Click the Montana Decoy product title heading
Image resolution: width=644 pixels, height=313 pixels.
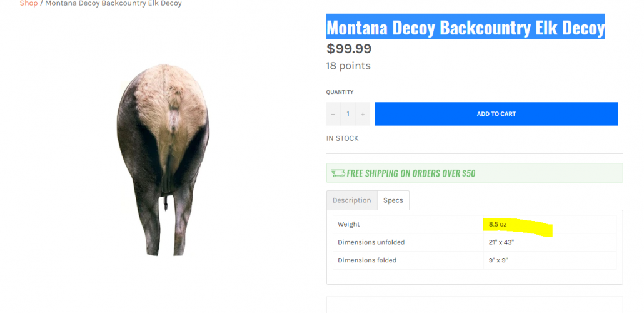[465, 28]
